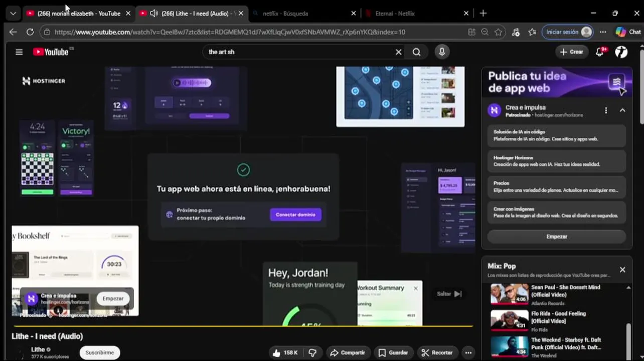
Task: Open Copilot Chat in the browser
Action: [x=628, y=32]
